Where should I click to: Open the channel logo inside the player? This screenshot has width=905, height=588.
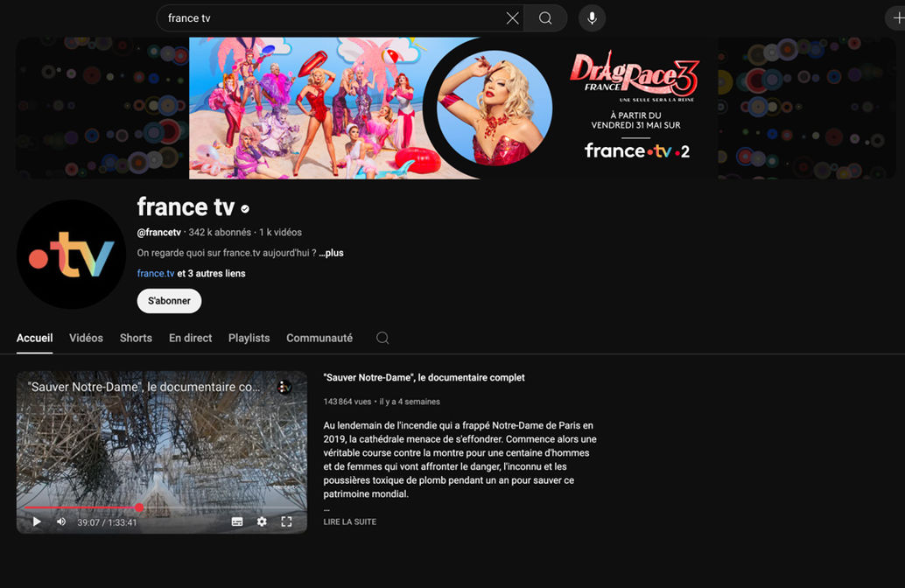pos(284,388)
